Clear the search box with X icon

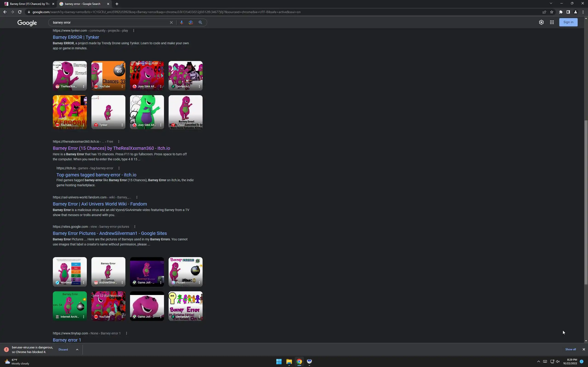pyautogui.click(x=171, y=22)
